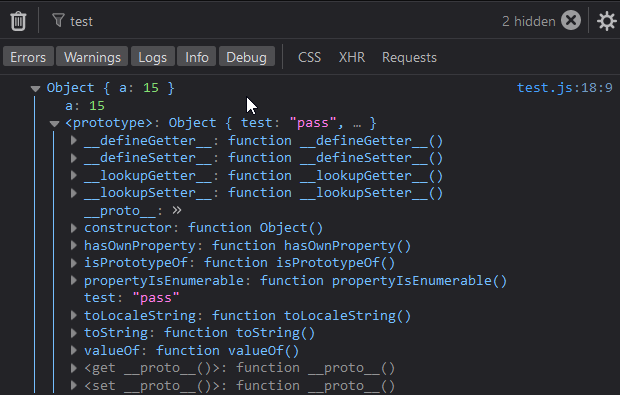Collapse the <prototype> node
Screen dimensions: 620x395
tap(55, 124)
